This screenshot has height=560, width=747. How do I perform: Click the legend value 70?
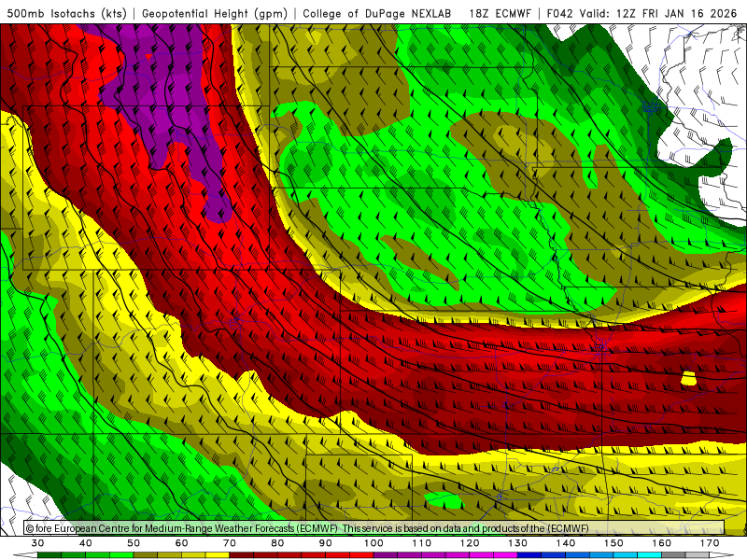point(230,543)
